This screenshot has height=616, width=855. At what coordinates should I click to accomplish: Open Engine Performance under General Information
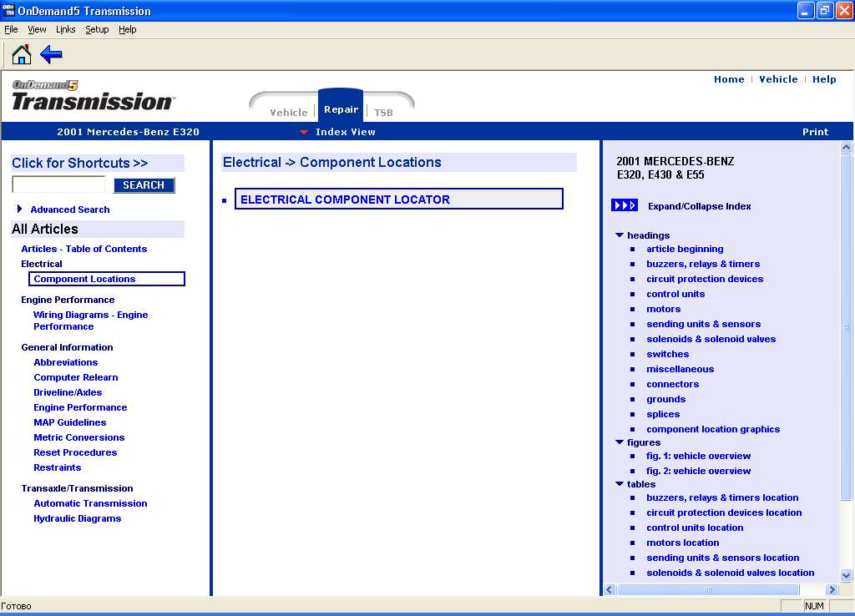(80, 407)
